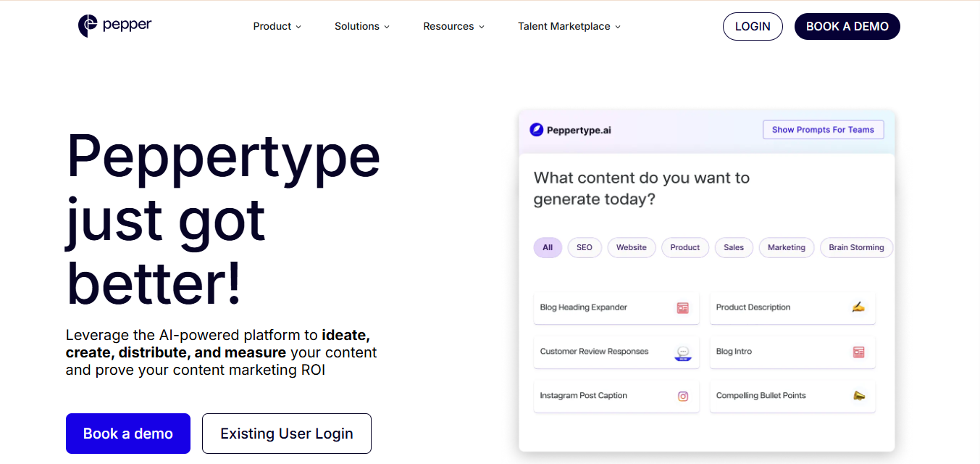The image size is (980, 464).
Task: Select the Website category filter
Action: 632,247
